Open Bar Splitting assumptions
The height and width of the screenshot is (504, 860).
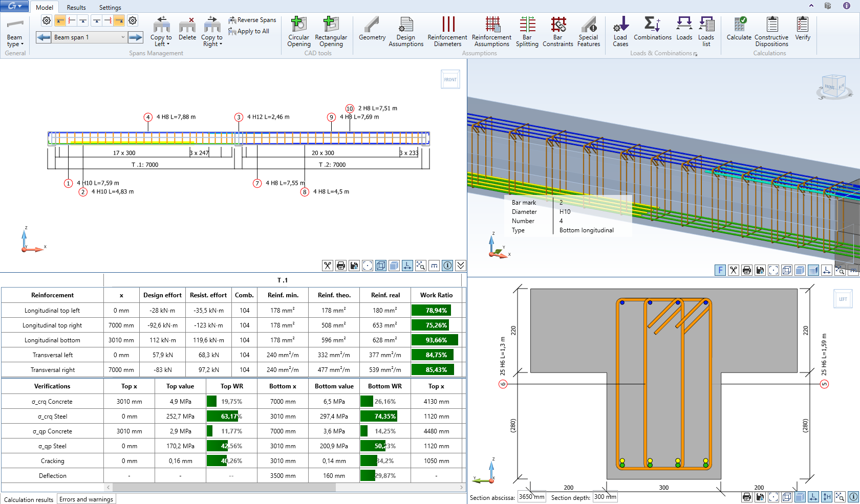(527, 32)
